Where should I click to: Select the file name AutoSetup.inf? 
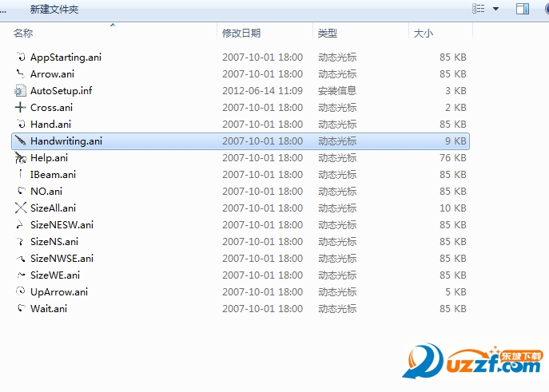pos(62,90)
